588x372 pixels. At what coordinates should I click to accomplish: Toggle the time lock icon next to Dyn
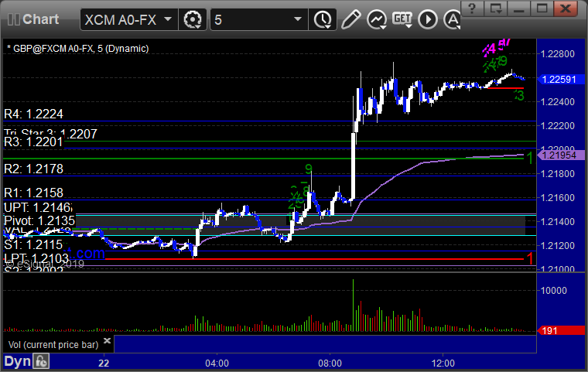41,362
